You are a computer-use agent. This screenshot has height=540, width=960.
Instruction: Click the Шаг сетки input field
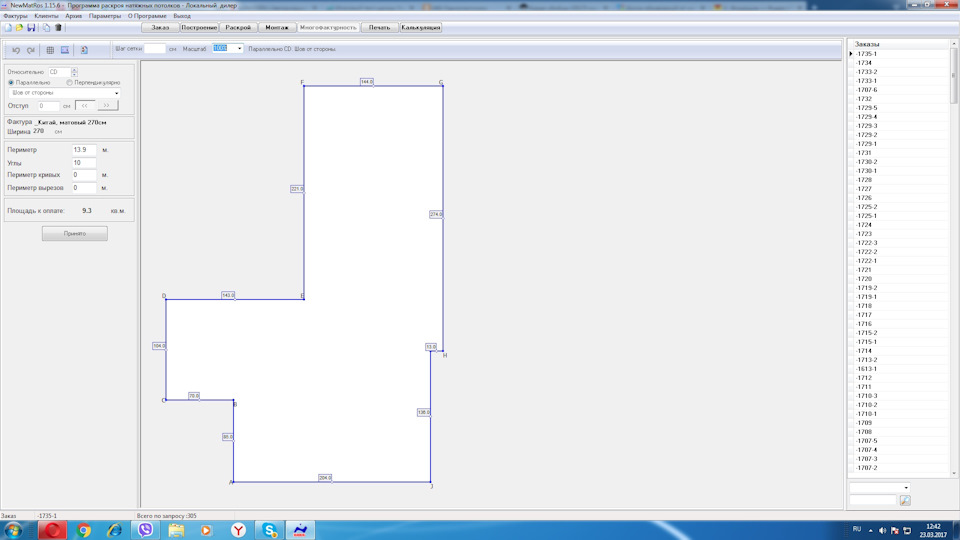155,48
